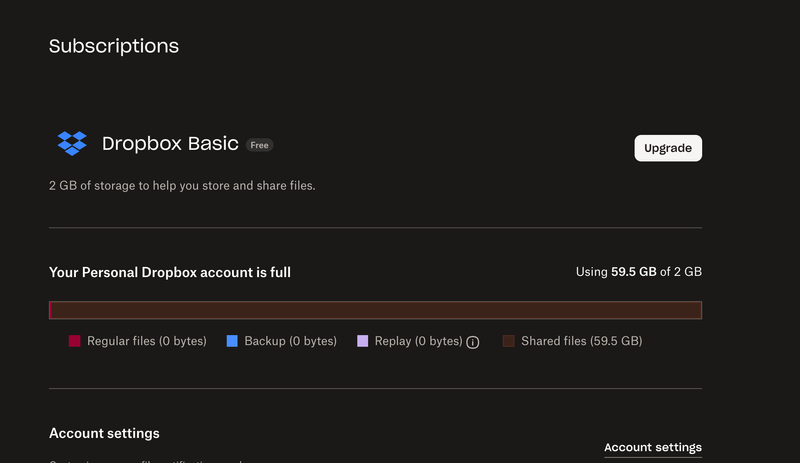The image size is (800, 463).
Task: Click the 'Using 59.5 GB of 2 GB' text
Action: coord(638,272)
